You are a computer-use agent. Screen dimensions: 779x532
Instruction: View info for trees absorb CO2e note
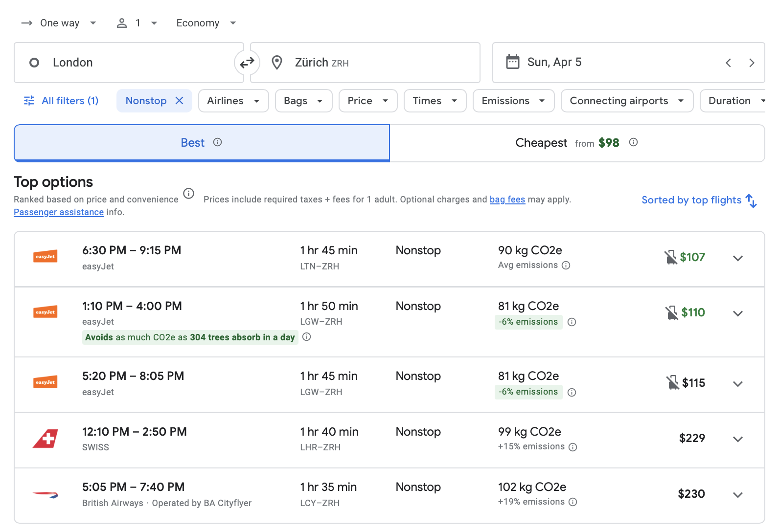(x=307, y=337)
